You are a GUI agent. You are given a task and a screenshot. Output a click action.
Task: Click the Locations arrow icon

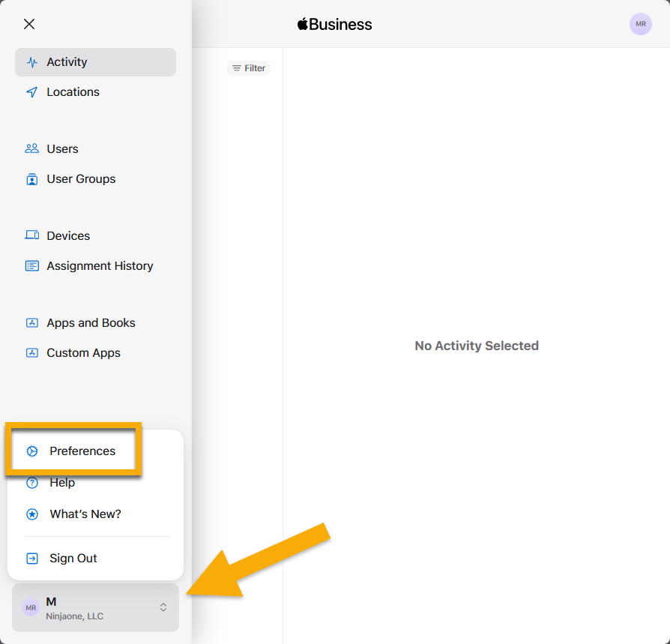pyautogui.click(x=31, y=92)
